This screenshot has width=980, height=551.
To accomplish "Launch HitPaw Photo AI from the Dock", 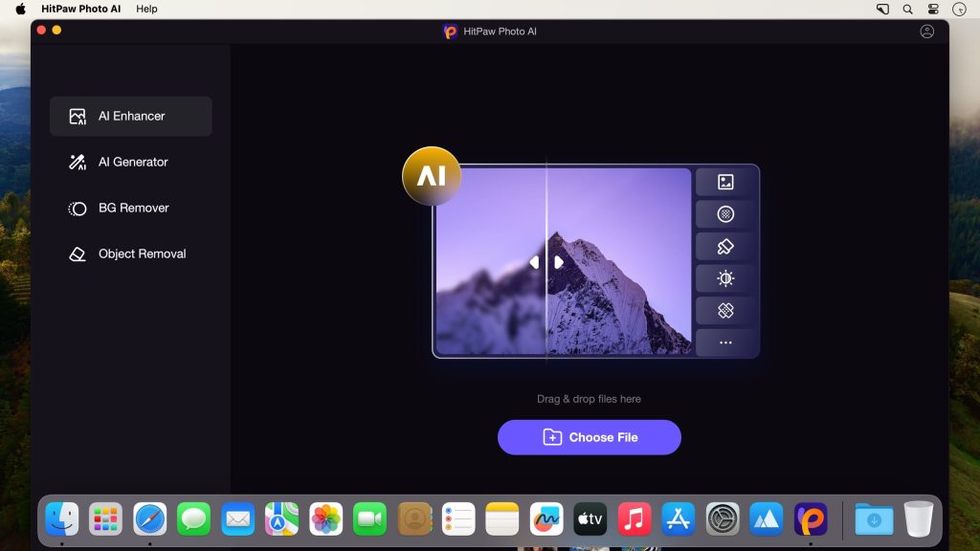I will [x=811, y=518].
